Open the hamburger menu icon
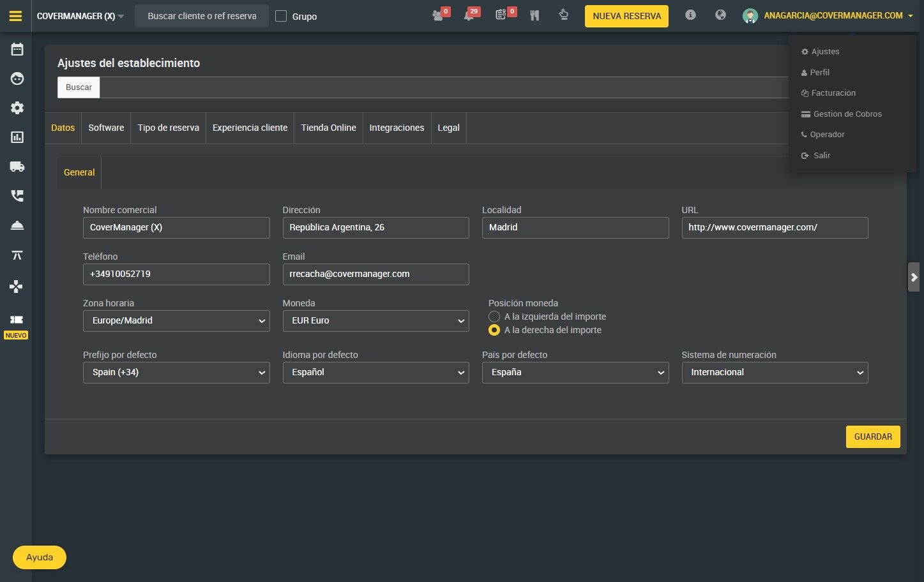 pos(16,16)
